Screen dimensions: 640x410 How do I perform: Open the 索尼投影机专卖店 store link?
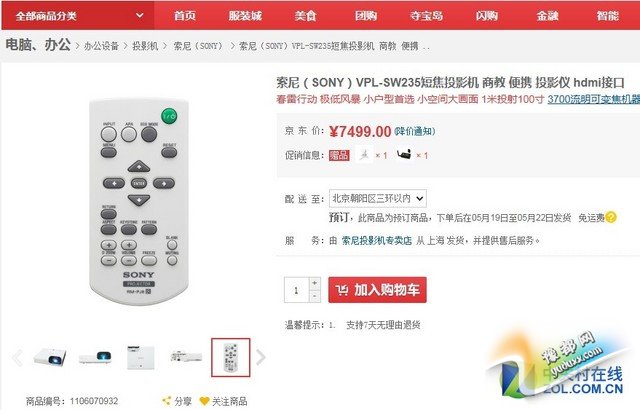tap(376, 241)
